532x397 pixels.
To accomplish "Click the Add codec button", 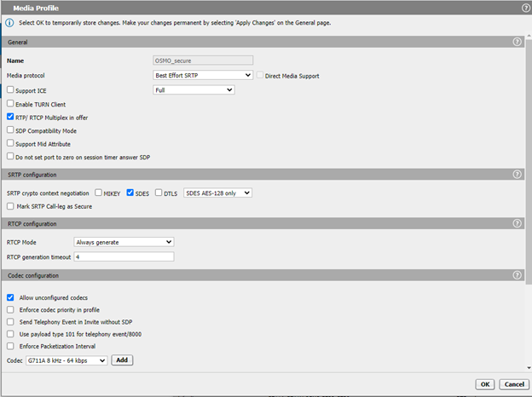I will tap(122, 360).
